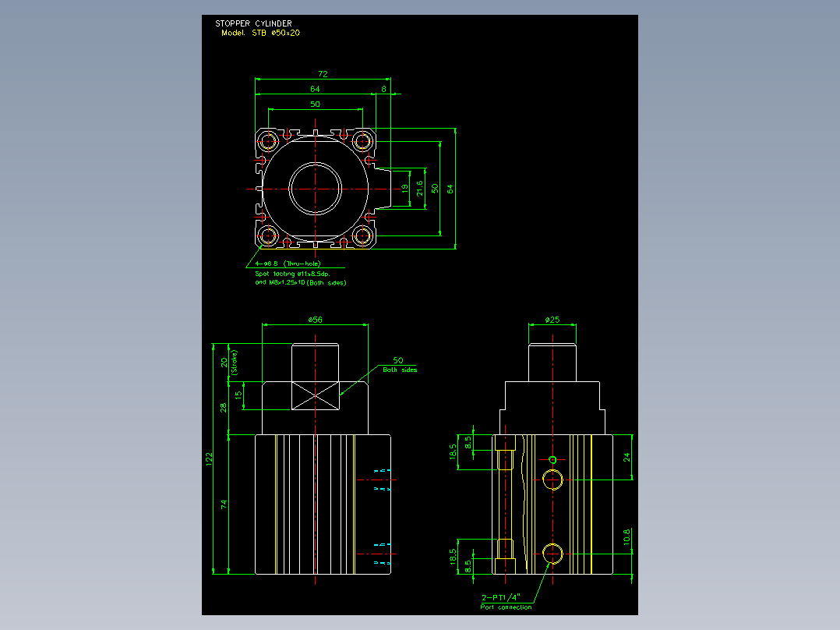Select the X-marked square in front view

(x=316, y=395)
